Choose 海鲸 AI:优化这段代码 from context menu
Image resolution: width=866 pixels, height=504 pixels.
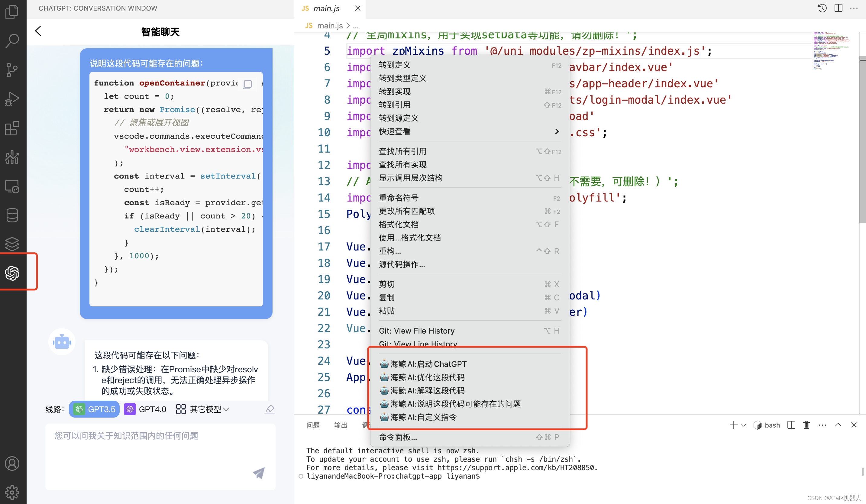point(427,377)
